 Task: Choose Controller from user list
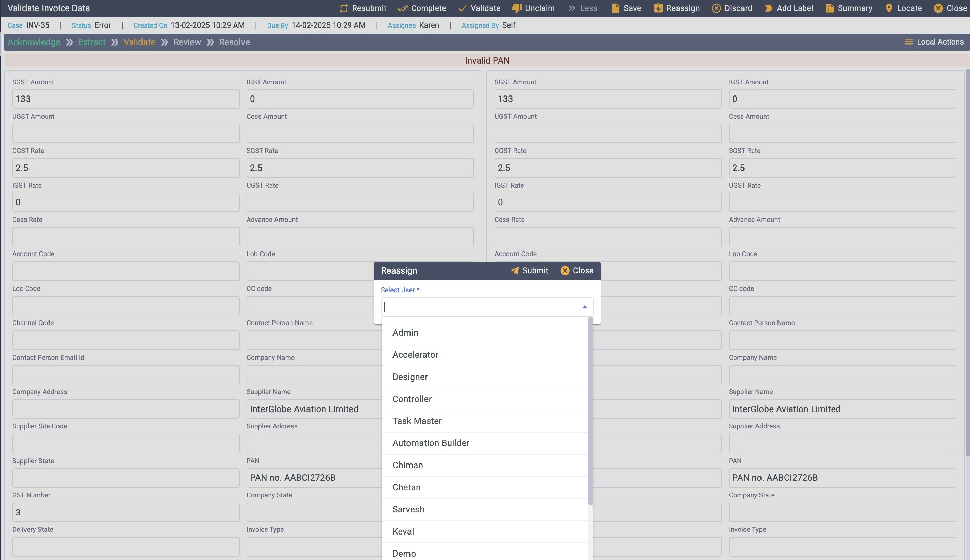pos(412,399)
